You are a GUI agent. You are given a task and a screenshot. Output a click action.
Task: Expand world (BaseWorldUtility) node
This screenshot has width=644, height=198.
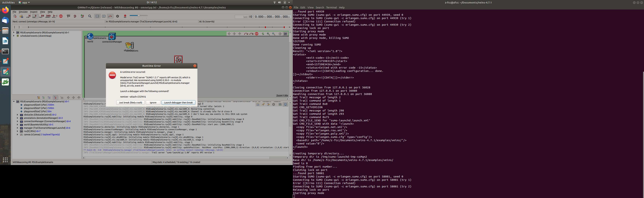tap(18, 124)
